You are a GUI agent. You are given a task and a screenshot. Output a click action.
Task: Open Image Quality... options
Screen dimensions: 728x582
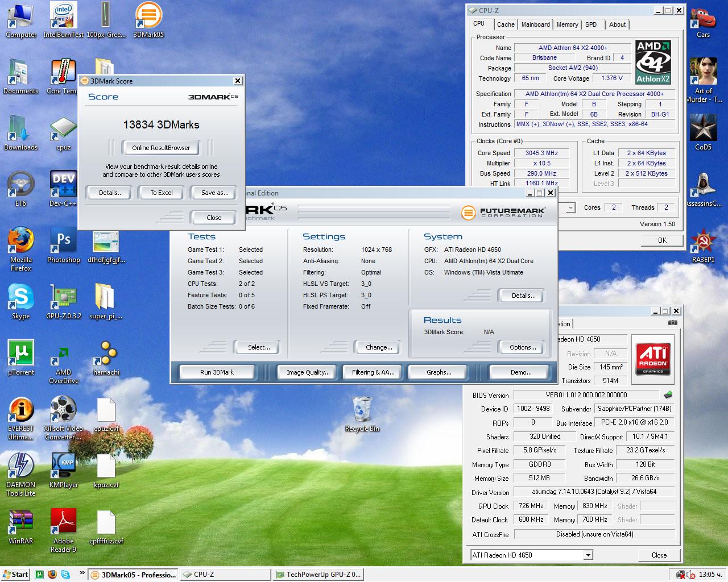(308, 372)
